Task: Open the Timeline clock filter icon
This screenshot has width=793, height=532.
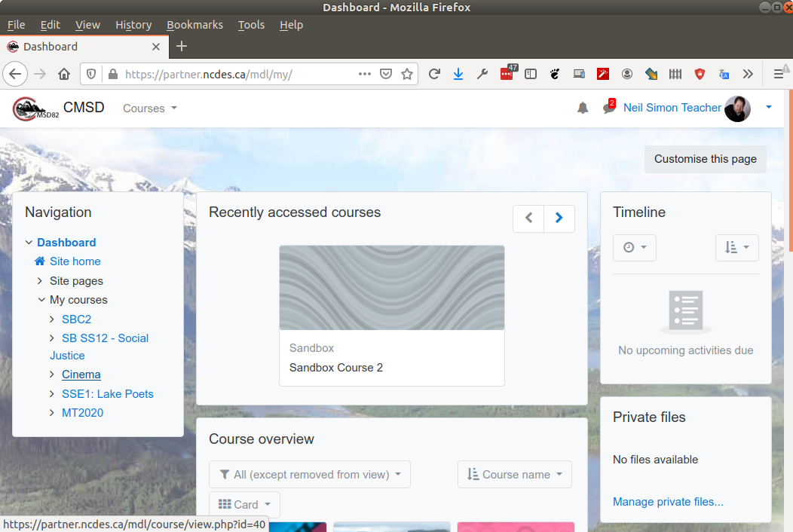Action: click(x=634, y=247)
